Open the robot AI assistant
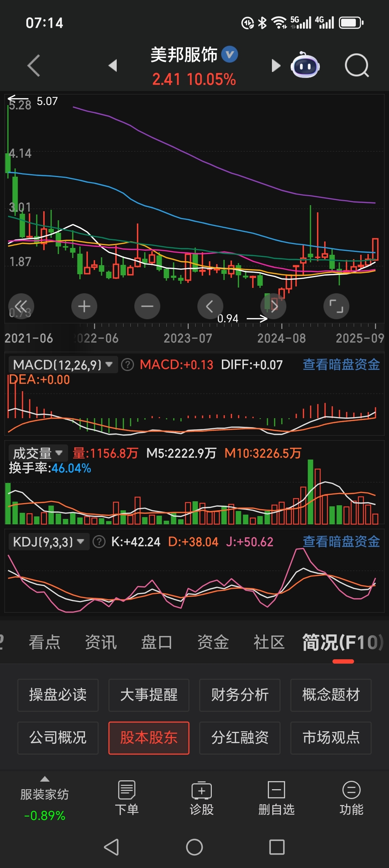The width and height of the screenshot is (389, 868). click(305, 65)
